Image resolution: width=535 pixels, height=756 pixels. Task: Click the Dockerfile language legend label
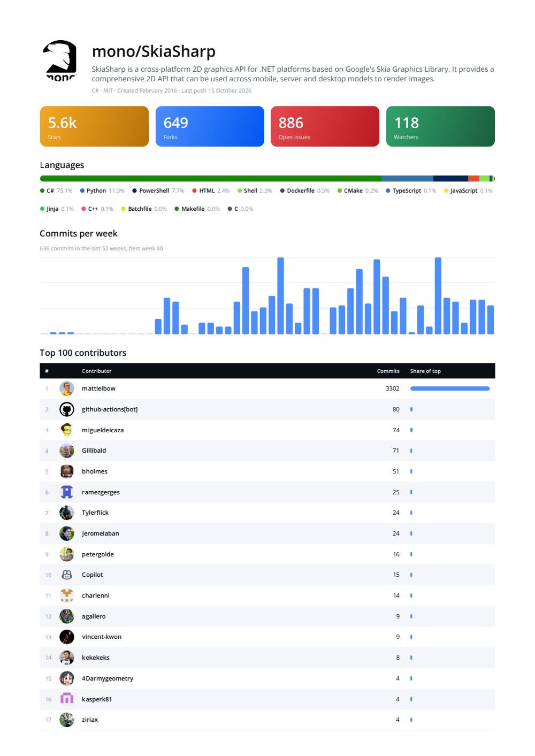coord(301,190)
